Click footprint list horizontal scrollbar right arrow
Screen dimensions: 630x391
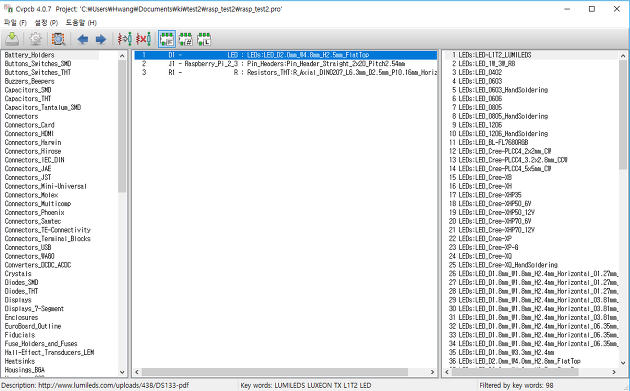click(x=614, y=372)
